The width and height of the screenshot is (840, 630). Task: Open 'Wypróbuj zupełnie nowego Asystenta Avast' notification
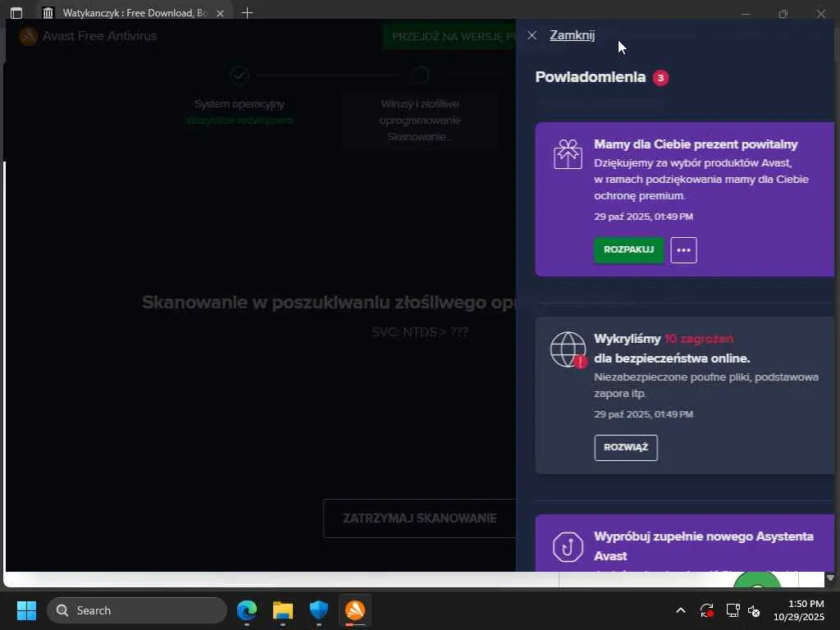[685, 543]
